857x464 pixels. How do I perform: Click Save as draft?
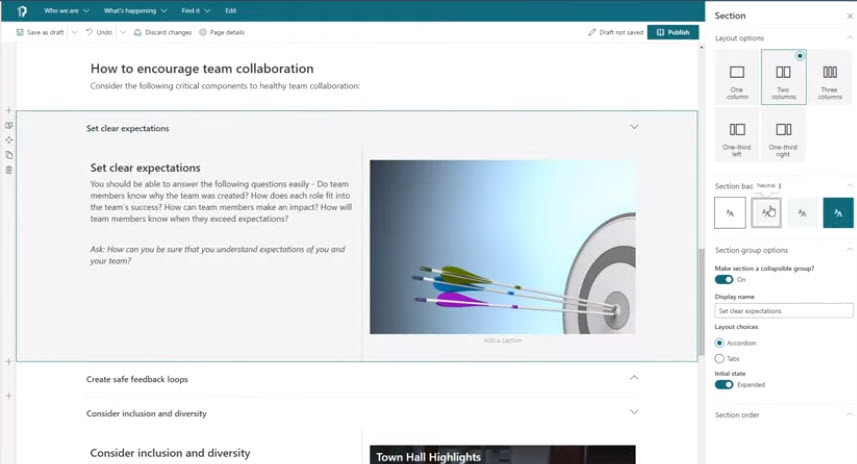[x=40, y=32]
